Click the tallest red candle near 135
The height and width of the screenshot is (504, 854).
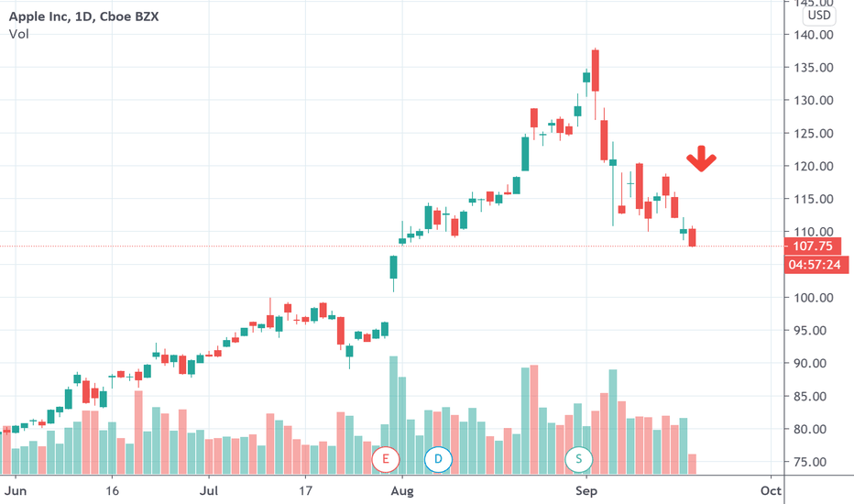tap(596, 71)
